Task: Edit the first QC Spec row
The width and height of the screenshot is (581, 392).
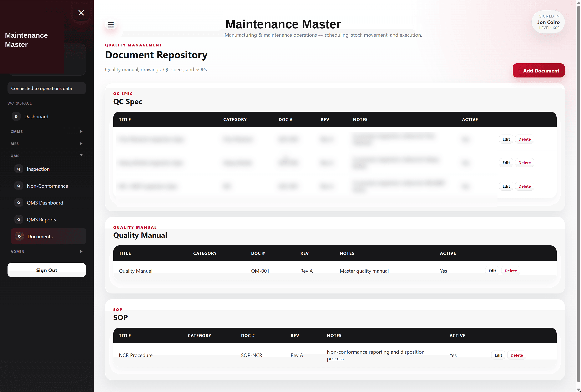Action: [x=506, y=139]
